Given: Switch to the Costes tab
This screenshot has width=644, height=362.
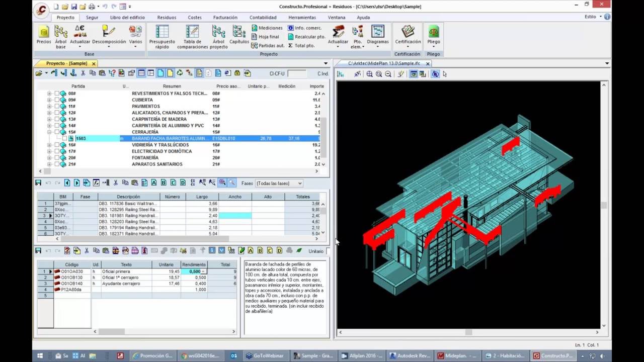Looking at the screenshot, I should [195, 17].
